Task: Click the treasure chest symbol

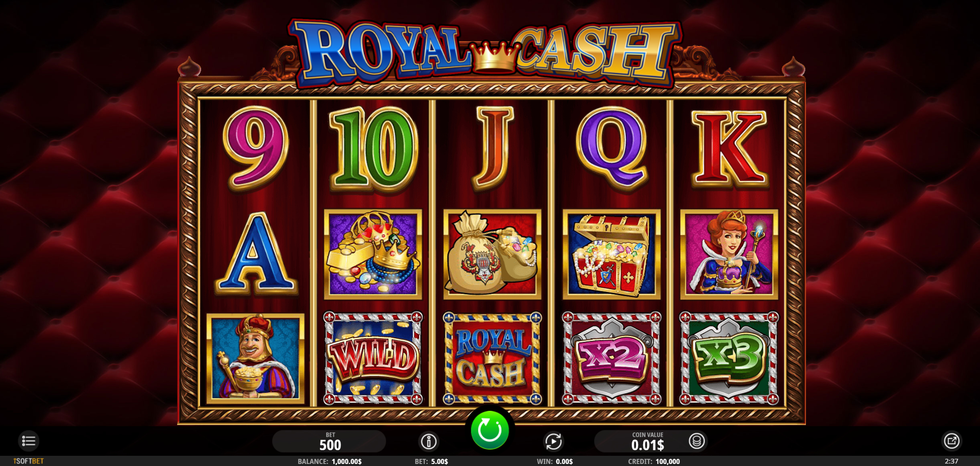Action: click(611, 254)
